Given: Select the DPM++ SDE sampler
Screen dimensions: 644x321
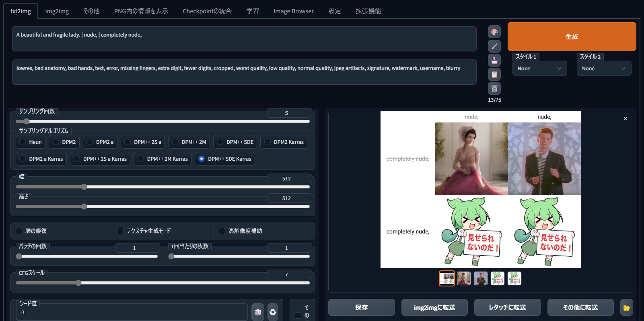Looking at the screenshot, I should (235, 142).
